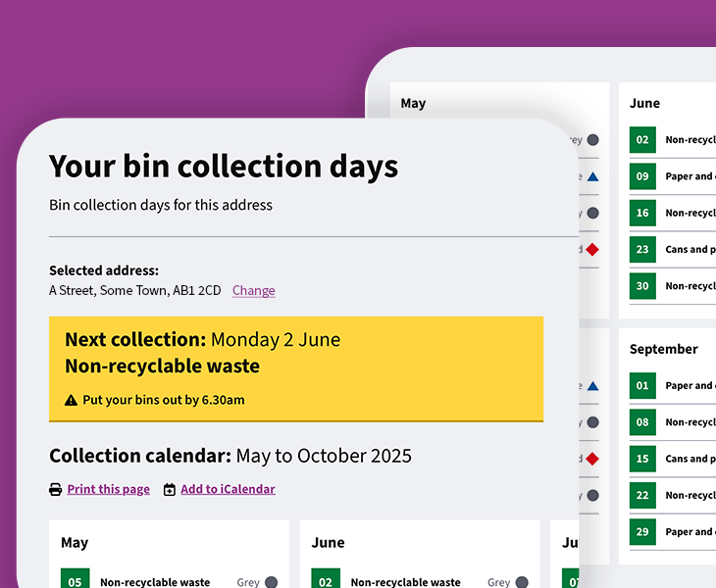Click the green 08 date badge in September

click(x=642, y=422)
